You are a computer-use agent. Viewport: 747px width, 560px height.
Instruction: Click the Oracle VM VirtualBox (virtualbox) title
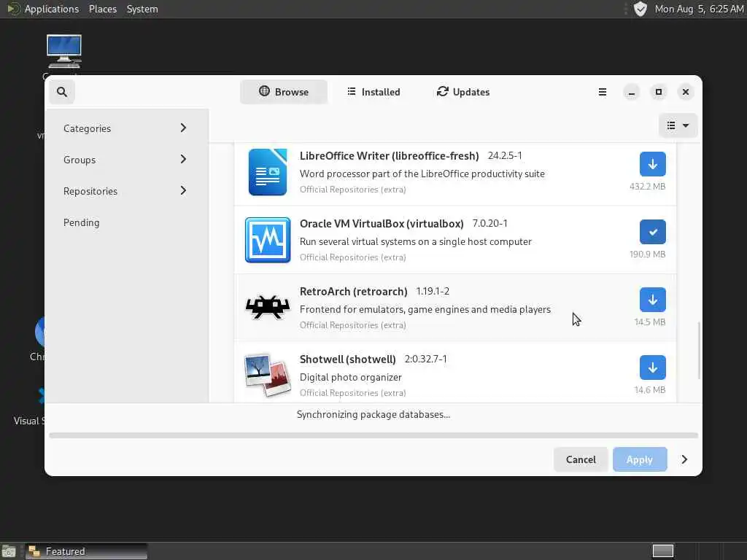coord(382,224)
